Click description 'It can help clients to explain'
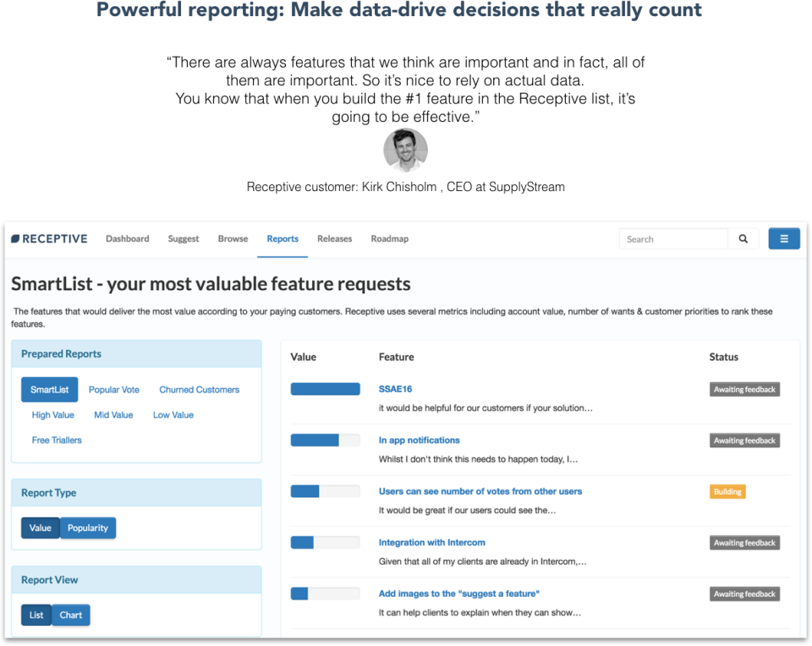 (480, 613)
